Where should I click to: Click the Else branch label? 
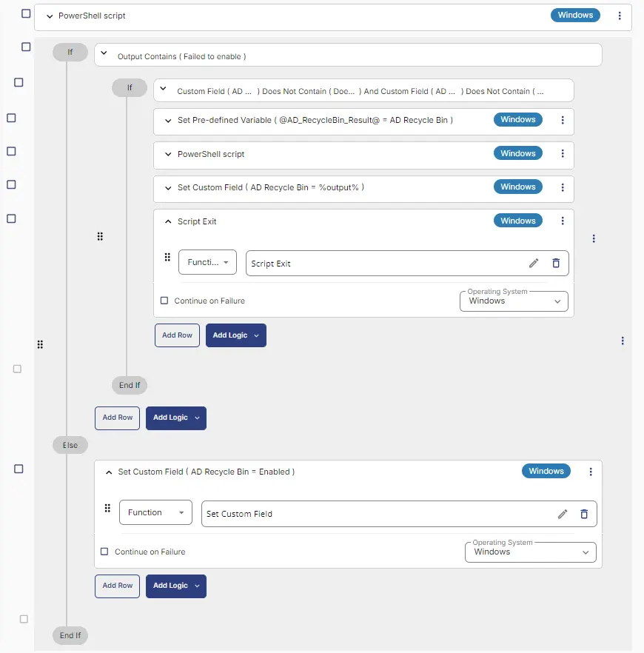tap(70, 445)
